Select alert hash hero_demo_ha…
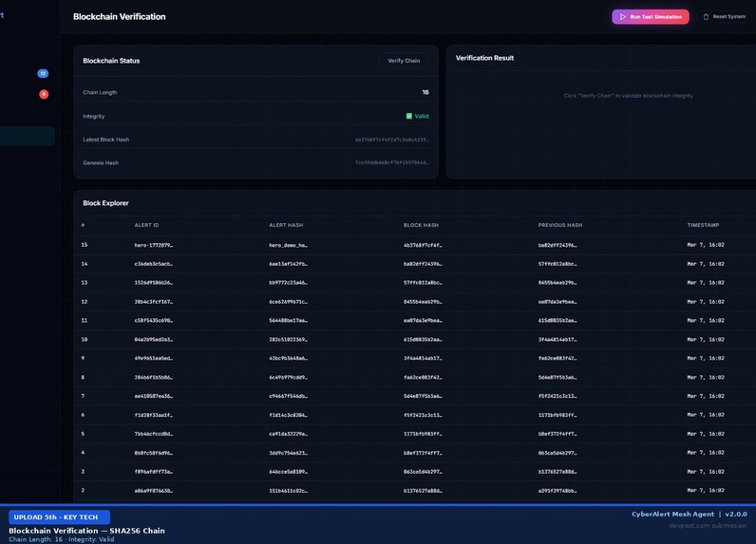 [x=288, y=245]
